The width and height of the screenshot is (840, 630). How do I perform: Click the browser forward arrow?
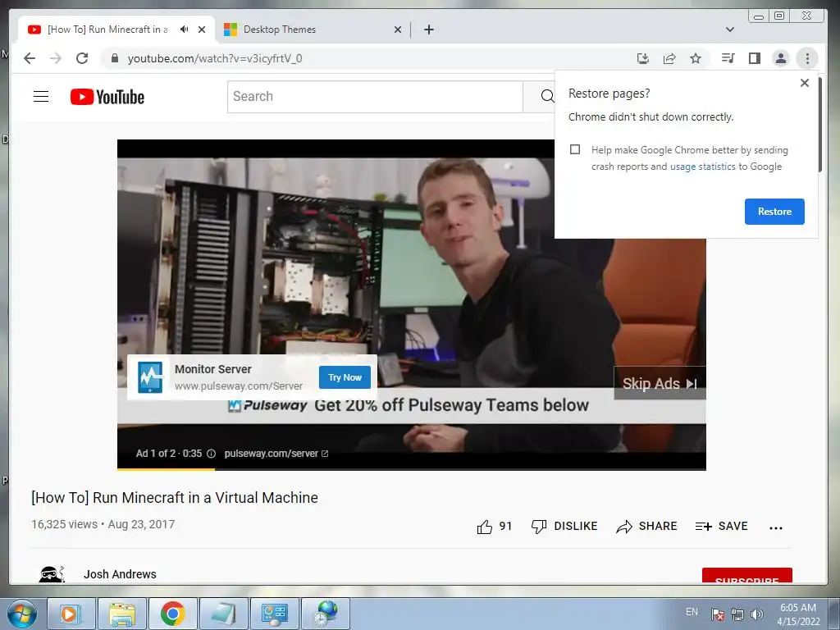56,58
